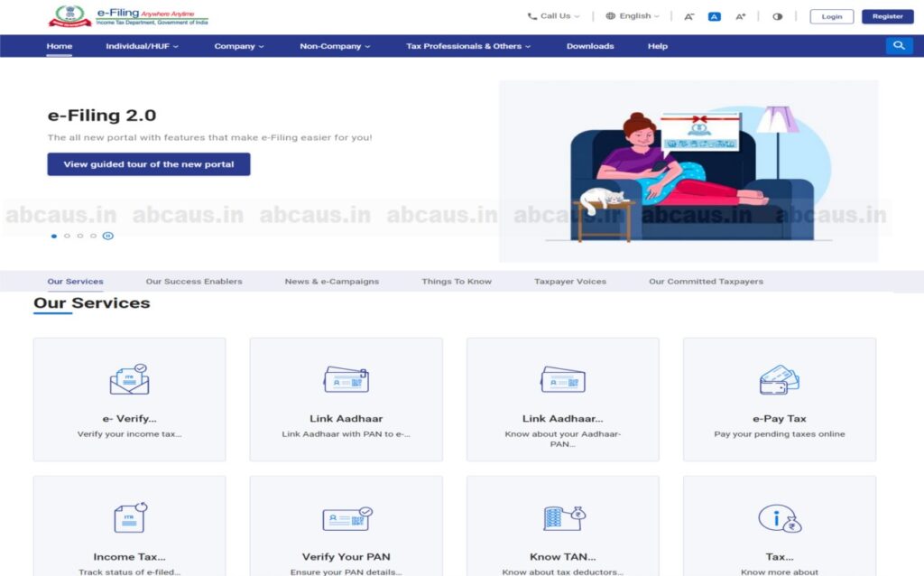Open the search magnifier in the navbar

(899, 45)
